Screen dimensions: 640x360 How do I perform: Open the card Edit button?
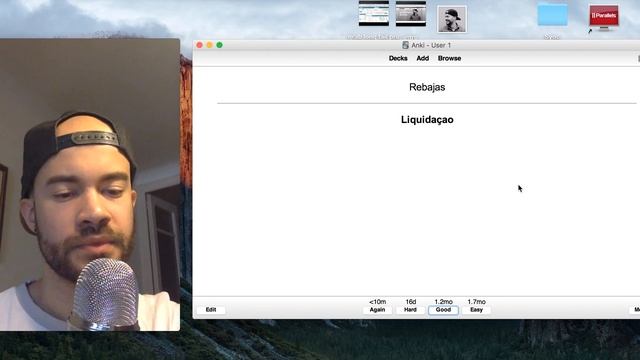pyautogui.click(x=211, y=310)
